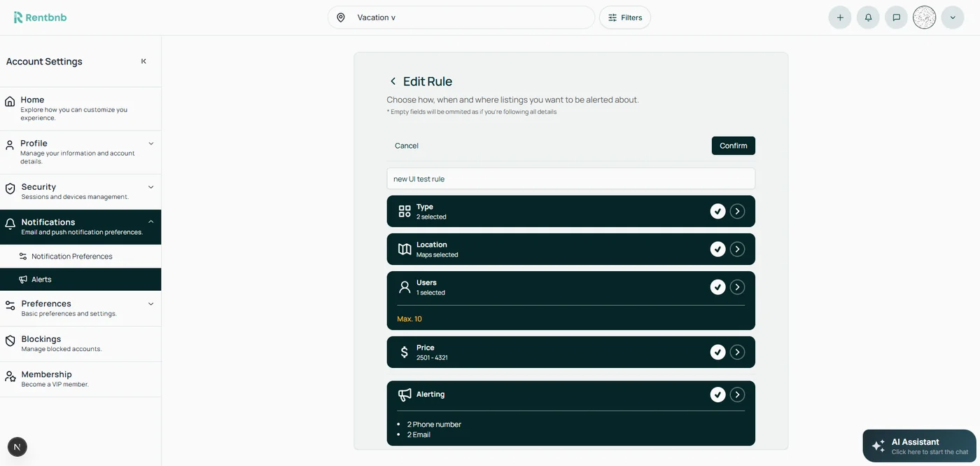Click the Rentbnb logo icon
The image size is (980, 466).
[x=18, y=18]
